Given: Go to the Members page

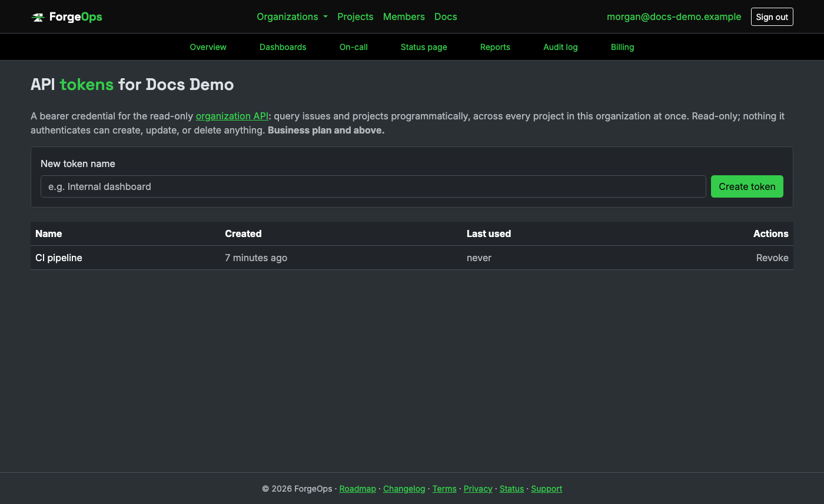Looking at the screenshot, I should click(404, 17).
